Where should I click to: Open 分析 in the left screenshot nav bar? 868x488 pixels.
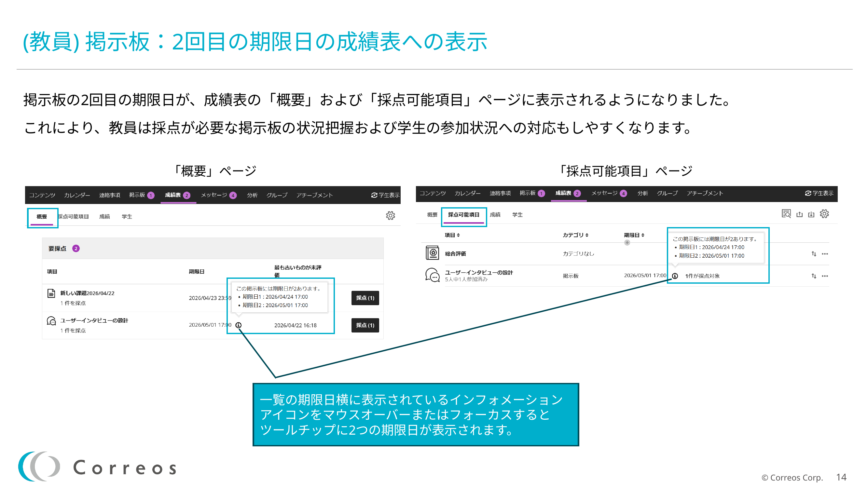(x=252, y=195)
